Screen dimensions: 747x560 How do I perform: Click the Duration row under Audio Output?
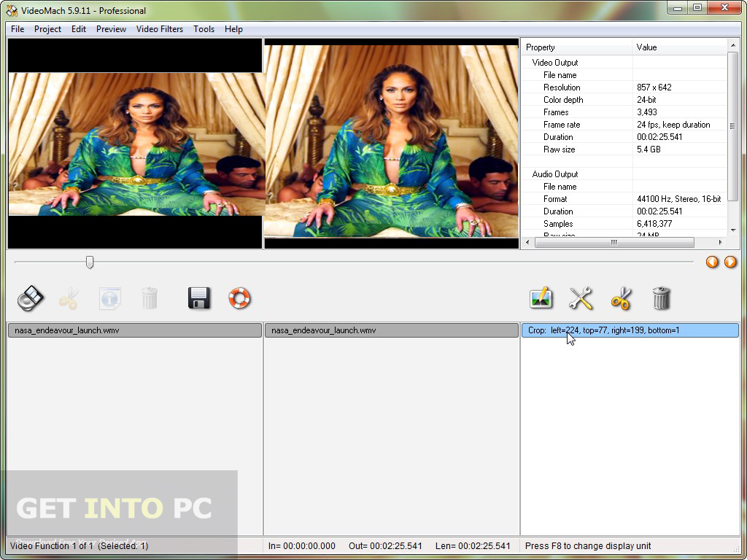coord(624,211)
